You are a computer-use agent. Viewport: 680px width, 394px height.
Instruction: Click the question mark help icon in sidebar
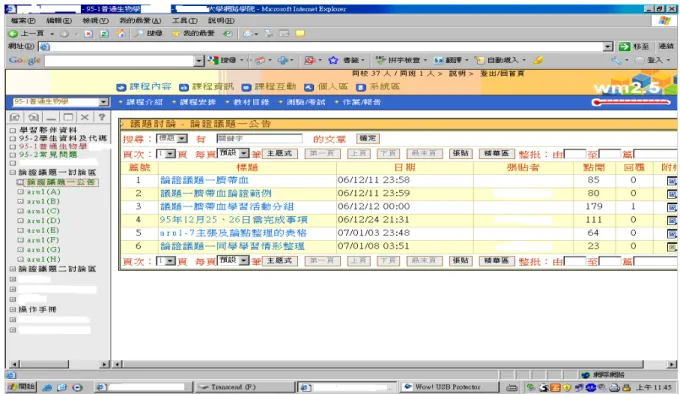point(101,117)
